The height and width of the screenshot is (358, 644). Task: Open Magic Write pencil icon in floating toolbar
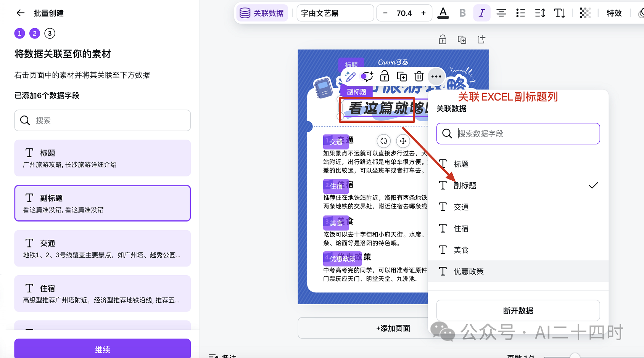pyautogui.click(x=350, y=77)
